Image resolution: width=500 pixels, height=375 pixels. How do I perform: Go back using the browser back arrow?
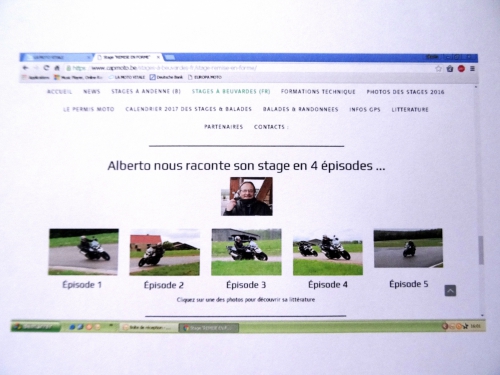coord(26,68)
